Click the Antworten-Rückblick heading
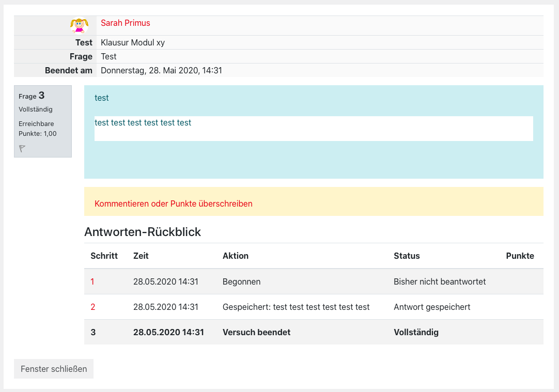 point(142,232)
